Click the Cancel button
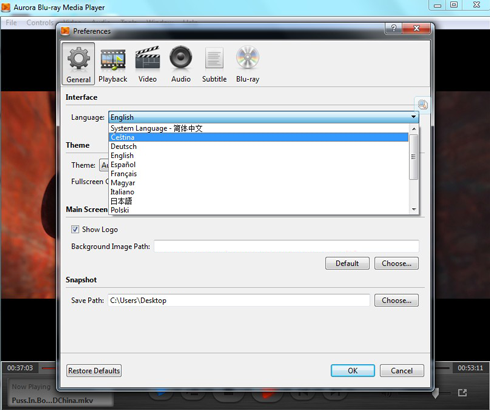 pyautogui.click(x=402, y=371)
